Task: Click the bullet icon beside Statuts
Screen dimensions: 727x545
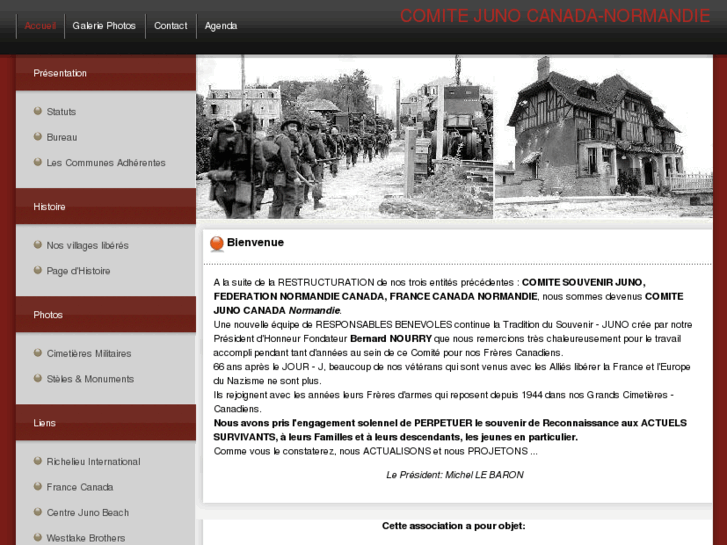Action: [38, 111]
